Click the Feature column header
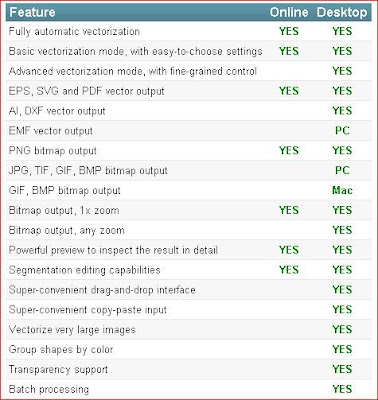378x400 pixels. 32,12
